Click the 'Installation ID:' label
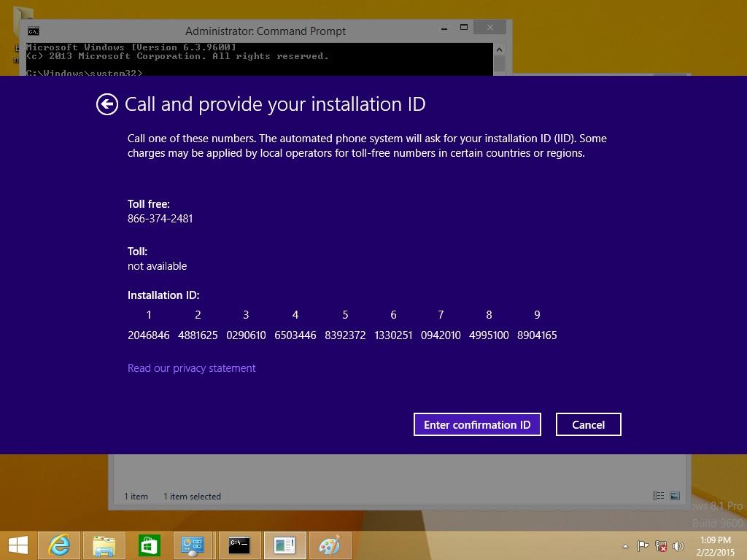The image size is (747, 560). click(163, 295)
